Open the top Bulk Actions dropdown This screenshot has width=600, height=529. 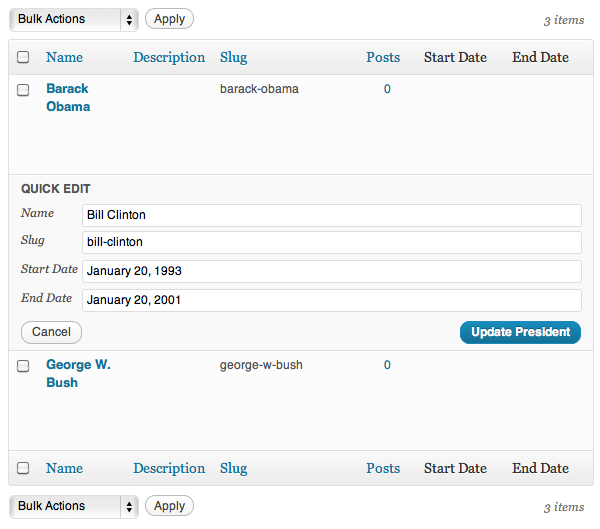tap(73, 19)
